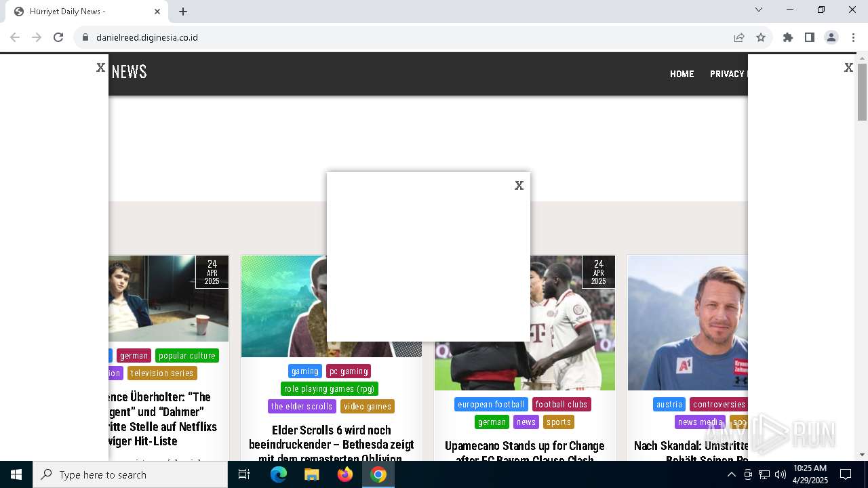Open notification center icon
868x488 pixels.
[846, 474]
